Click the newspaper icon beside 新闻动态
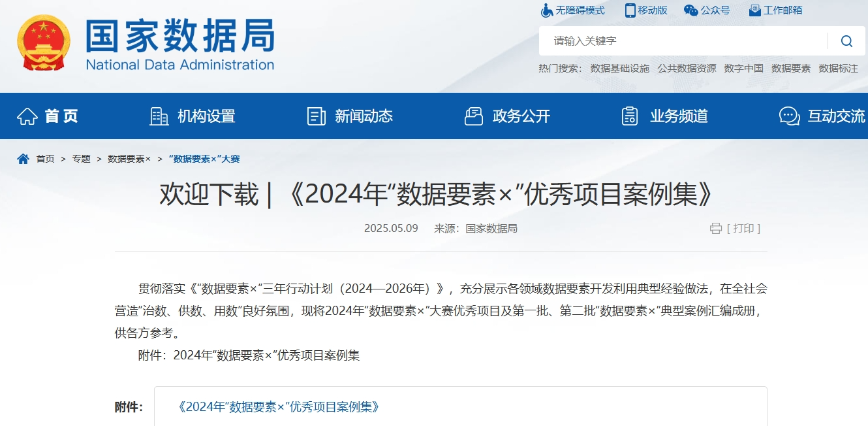This screenshot has width=868, height=426. tap(317, 116)
